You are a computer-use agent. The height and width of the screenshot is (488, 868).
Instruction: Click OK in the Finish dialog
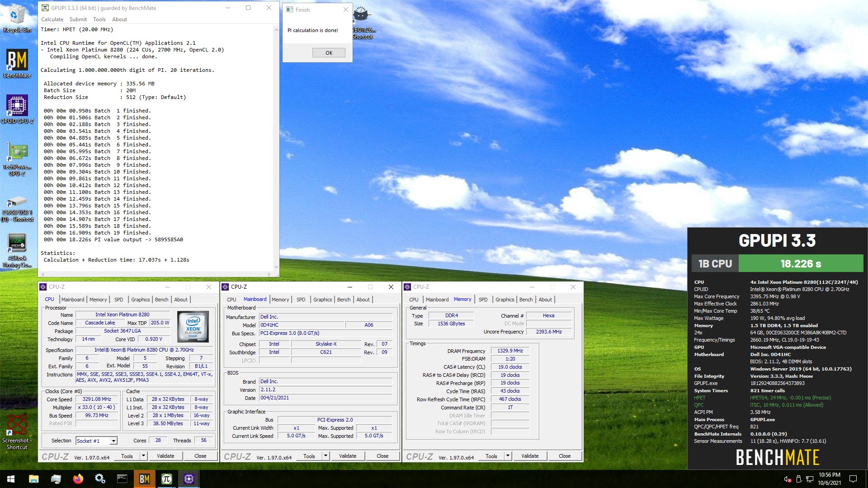coord(329,53)
